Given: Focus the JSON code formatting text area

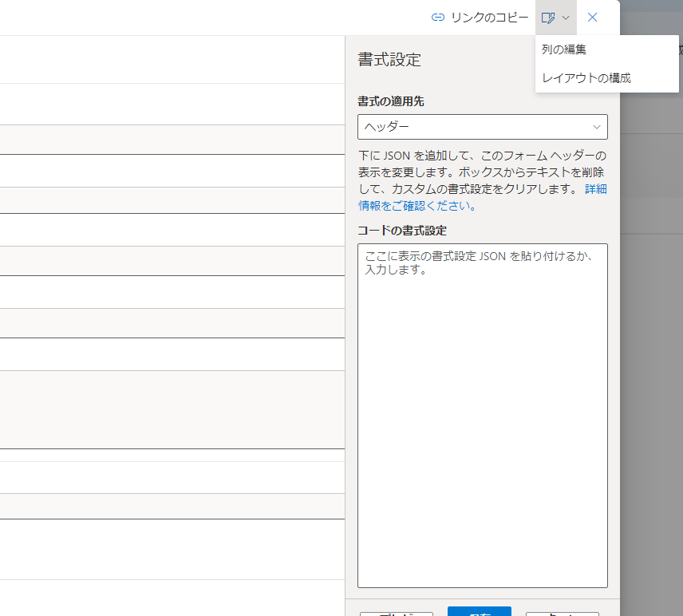Looking at the screenshot, I should point(482,415).
